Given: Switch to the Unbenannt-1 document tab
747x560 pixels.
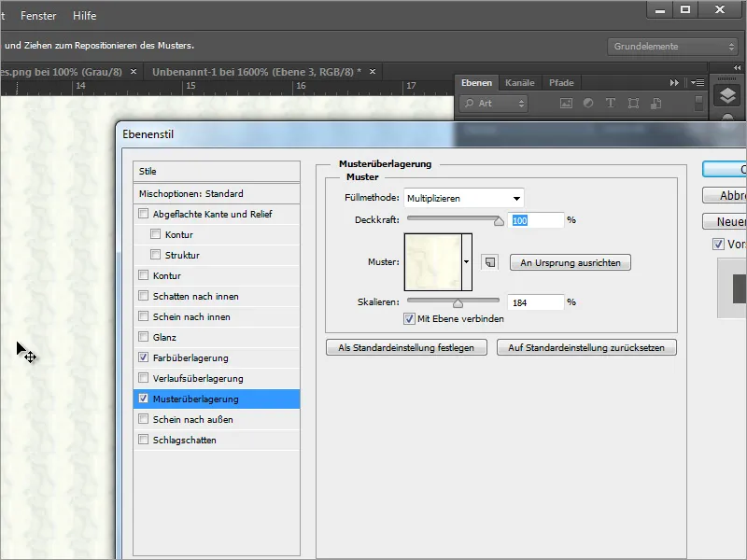Looking at the screenshot, I should tap(256, 72).
